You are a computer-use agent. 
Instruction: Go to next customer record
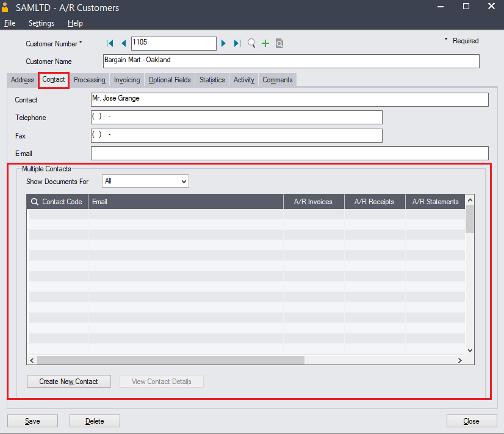[x=224, y=43]
